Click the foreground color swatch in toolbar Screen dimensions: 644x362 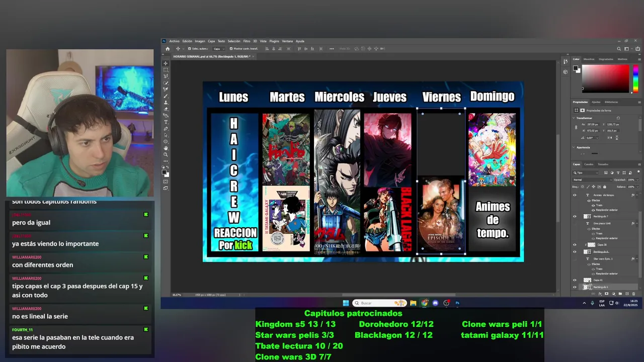click(165, 172)
